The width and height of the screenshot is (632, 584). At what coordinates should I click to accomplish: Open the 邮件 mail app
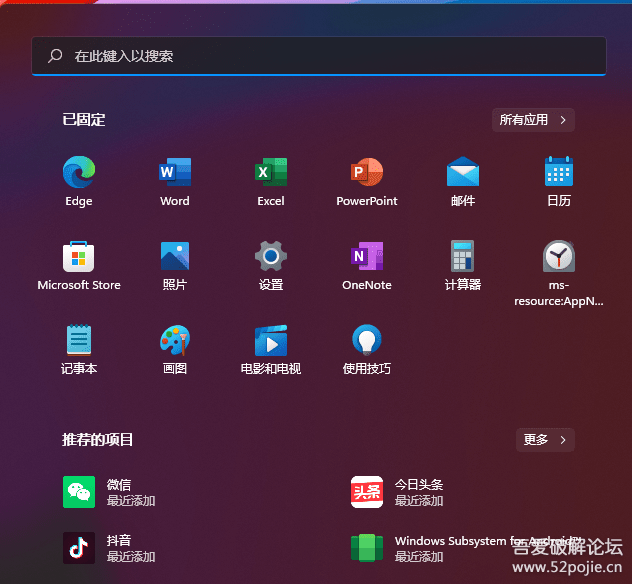click(463, 173)
